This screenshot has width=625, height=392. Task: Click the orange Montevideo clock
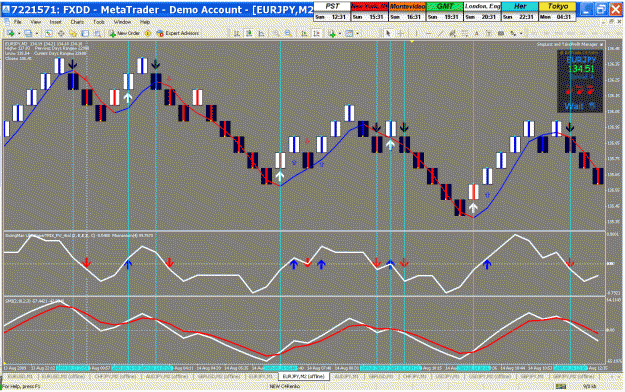click(x=407, y=11)
